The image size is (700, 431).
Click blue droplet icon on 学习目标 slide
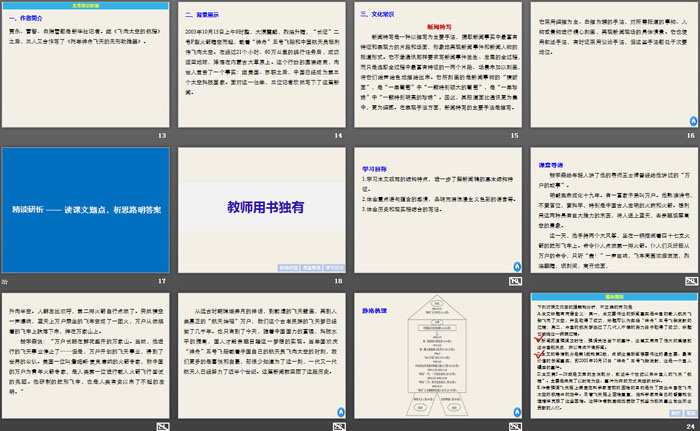pos(516,268)
